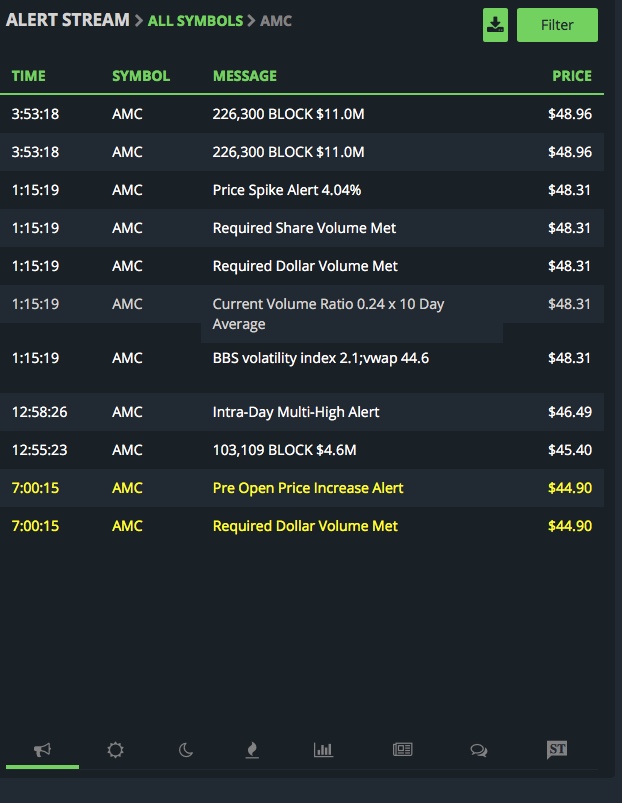Viewport: 623px width, 803px height.
Task: Click time in BBS volatility index row
Action: click(x=35, y=358)
